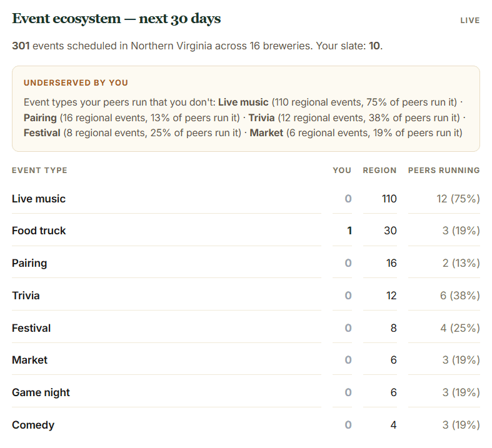Open the Food truck event type
Viewport: 492px width, 448px height.
[x=39, y=231]
